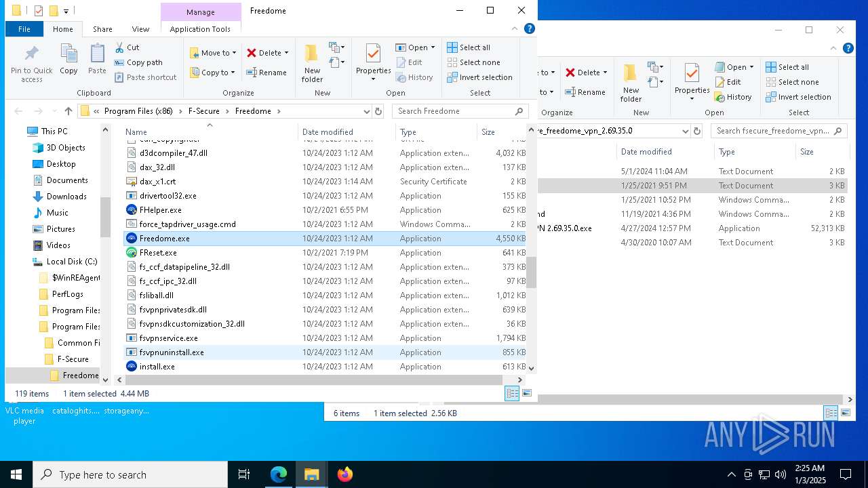Click the file list vertical scrollbar thumb
Viewport: 868px width, 488px height.
pos(532,272)
